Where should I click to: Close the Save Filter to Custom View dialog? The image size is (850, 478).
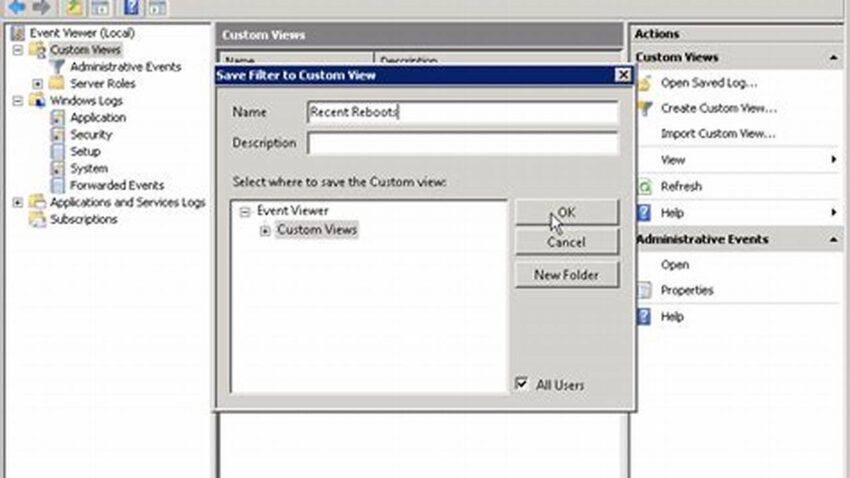623,75
